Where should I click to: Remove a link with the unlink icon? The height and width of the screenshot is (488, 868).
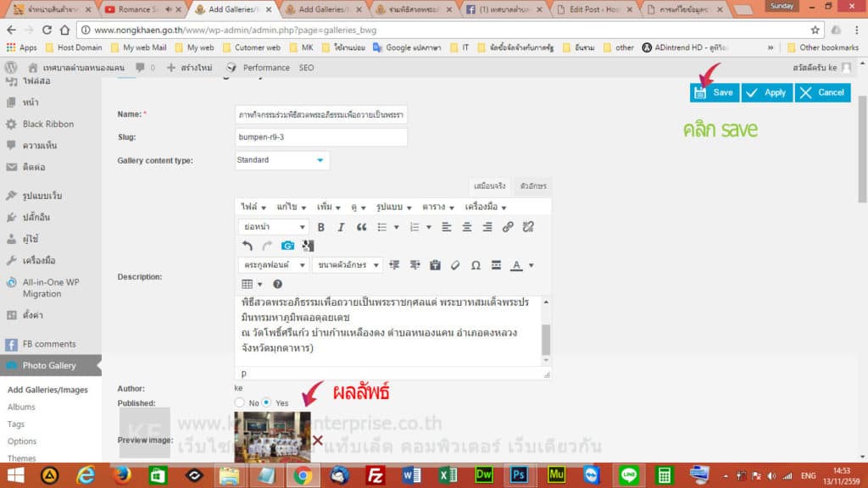click(x=527, y=226)
